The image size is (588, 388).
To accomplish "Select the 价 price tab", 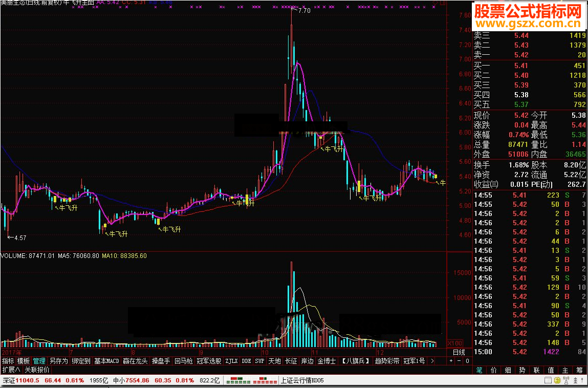I will click(x=493, y=370).
